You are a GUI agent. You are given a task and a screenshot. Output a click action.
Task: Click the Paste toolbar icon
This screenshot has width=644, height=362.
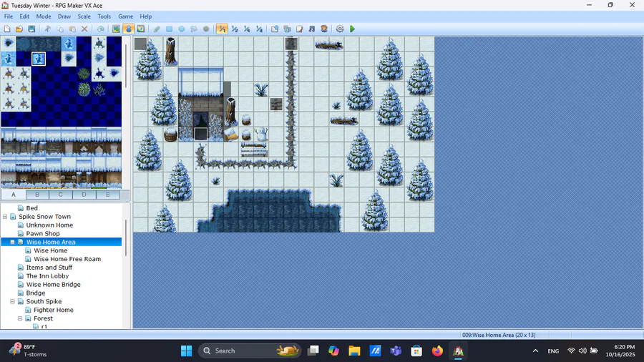(72, 29)
